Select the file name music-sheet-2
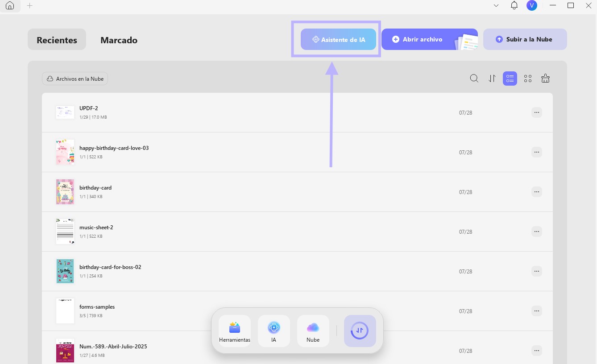The height and width of the screenshot is (364, 597). [96, 227]
